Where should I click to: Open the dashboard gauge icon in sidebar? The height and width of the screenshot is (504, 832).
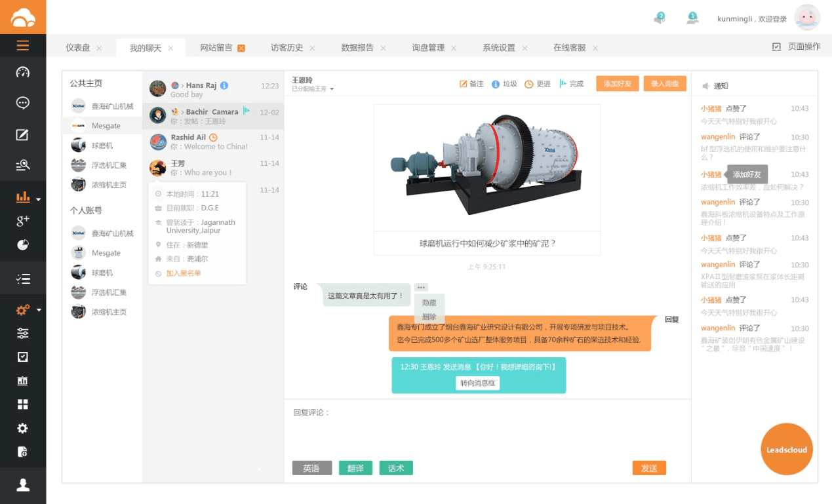pos(23,72)
